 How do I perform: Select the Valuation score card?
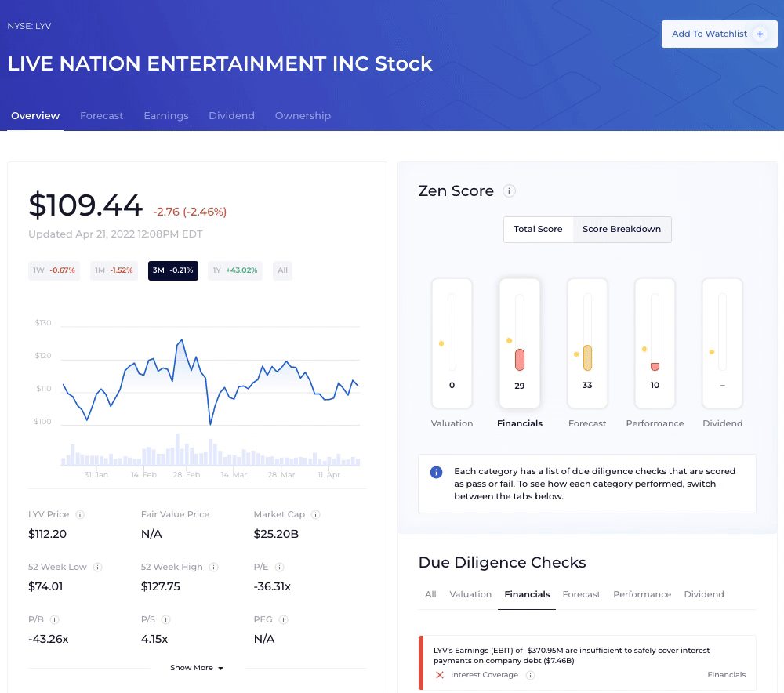(452, 343)
